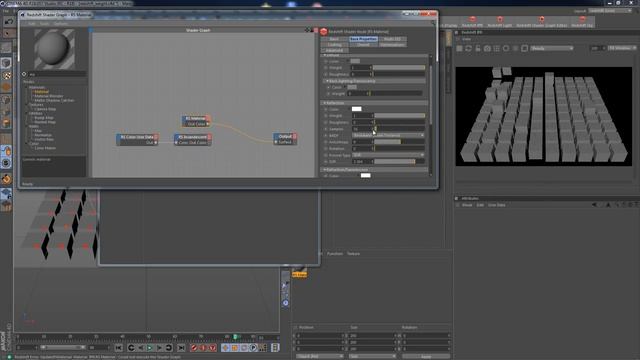This screenshot has height=360, width=640.
Task: Toggle the Diffuse Weight animation dot
Action: tap(326, 68)
